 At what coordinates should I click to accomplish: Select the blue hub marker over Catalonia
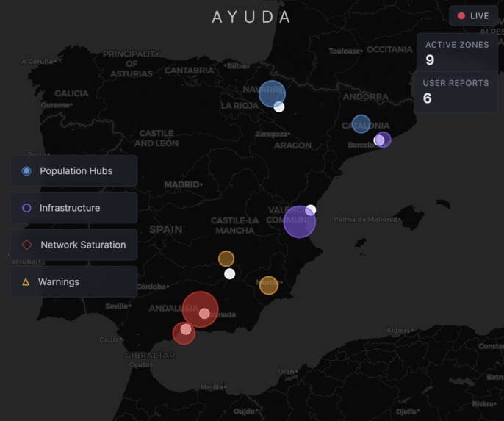pyautogui.click(x=361, y=123)
